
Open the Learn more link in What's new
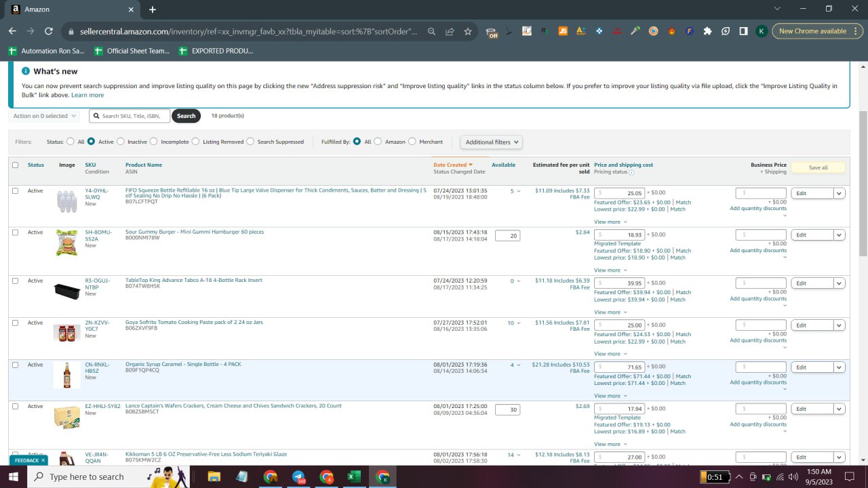[x=87, y=95]
